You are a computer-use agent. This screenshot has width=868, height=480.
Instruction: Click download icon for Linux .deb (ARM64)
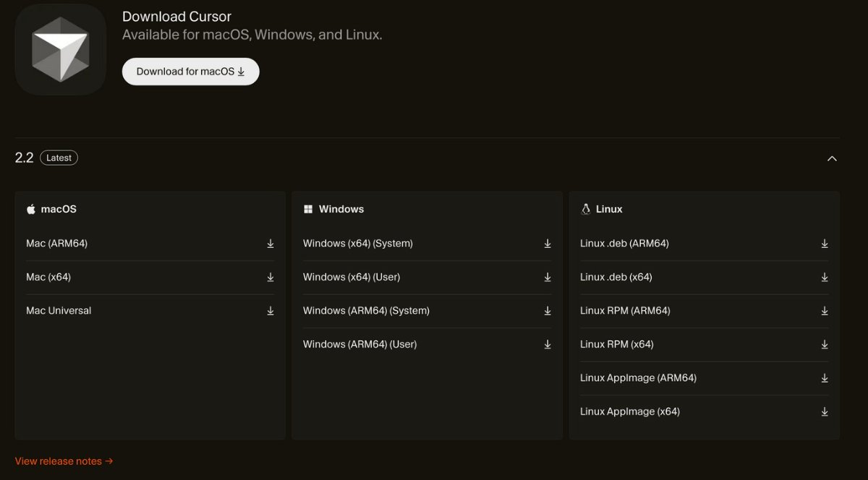point(825,244)
